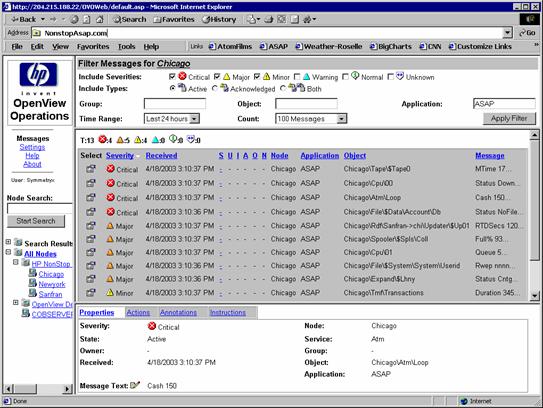Click the browser Back button
543x408 pixels.
(24, 19)
